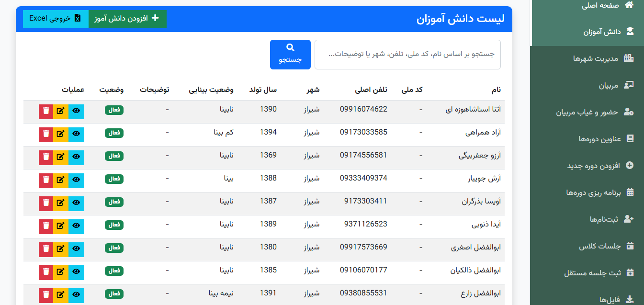Delete student ابوالفضل ذالکیان
The image size is (644, 305).
(46, 272)
